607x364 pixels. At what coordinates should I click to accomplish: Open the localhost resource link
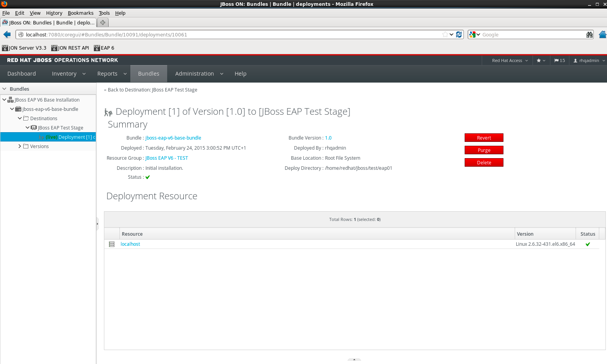130,244
